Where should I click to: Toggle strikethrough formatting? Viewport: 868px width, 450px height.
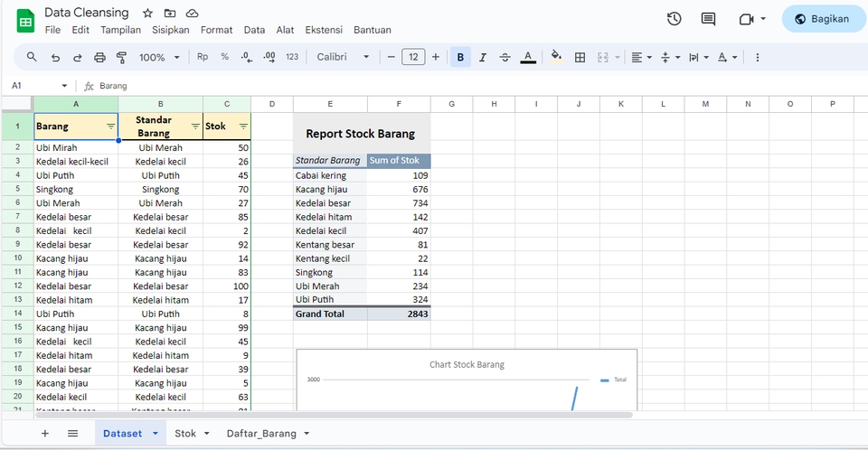point(505,57)
